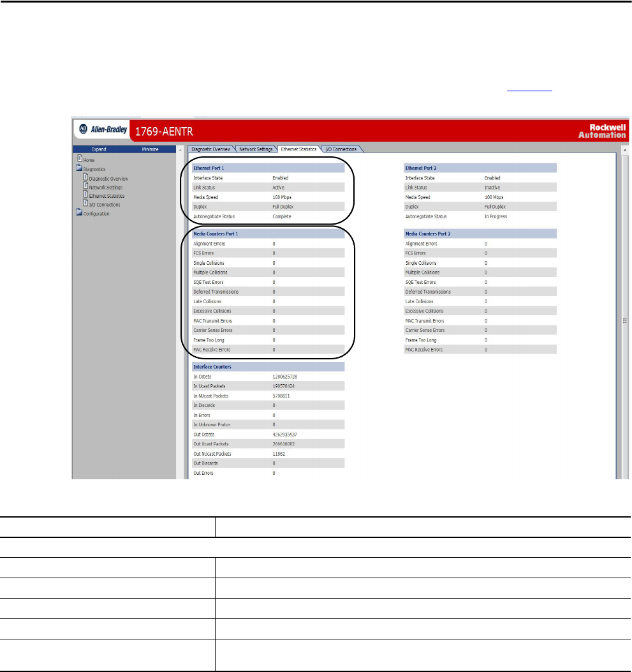Image resolution: width=632 pixels, height=672 pixels.
Task: Open Network Settings in sidebar tree
Action: [x=106, y=187]
